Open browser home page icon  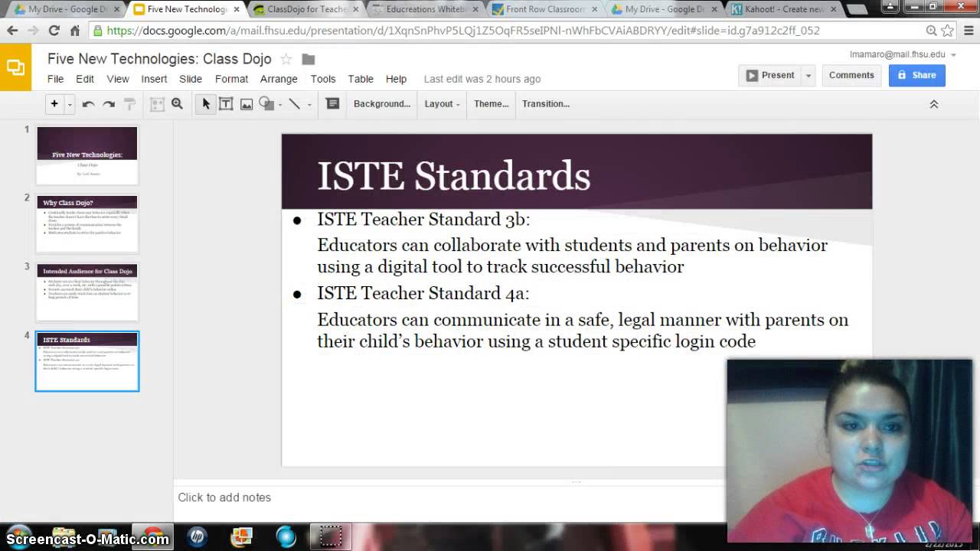pos(74,31)
